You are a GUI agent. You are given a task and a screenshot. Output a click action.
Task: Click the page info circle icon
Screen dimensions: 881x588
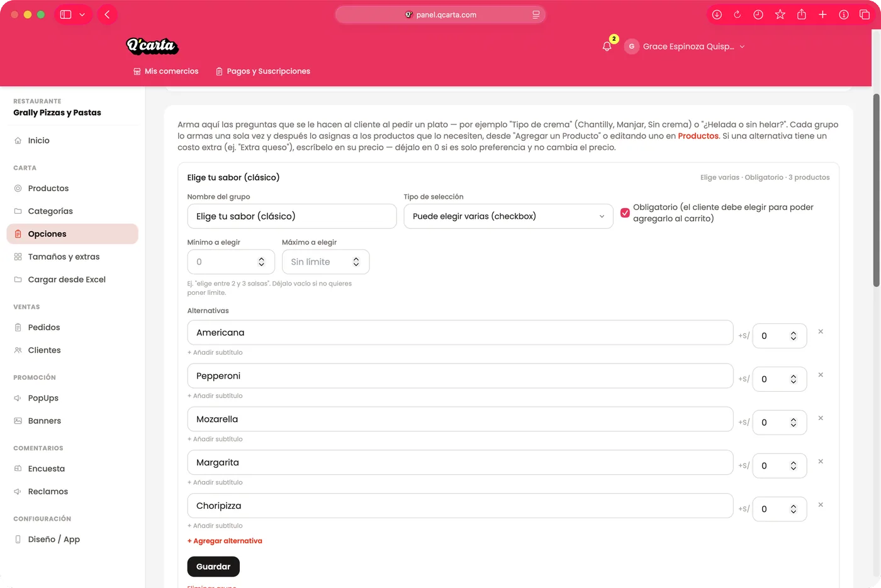click(x=844, y=14)
